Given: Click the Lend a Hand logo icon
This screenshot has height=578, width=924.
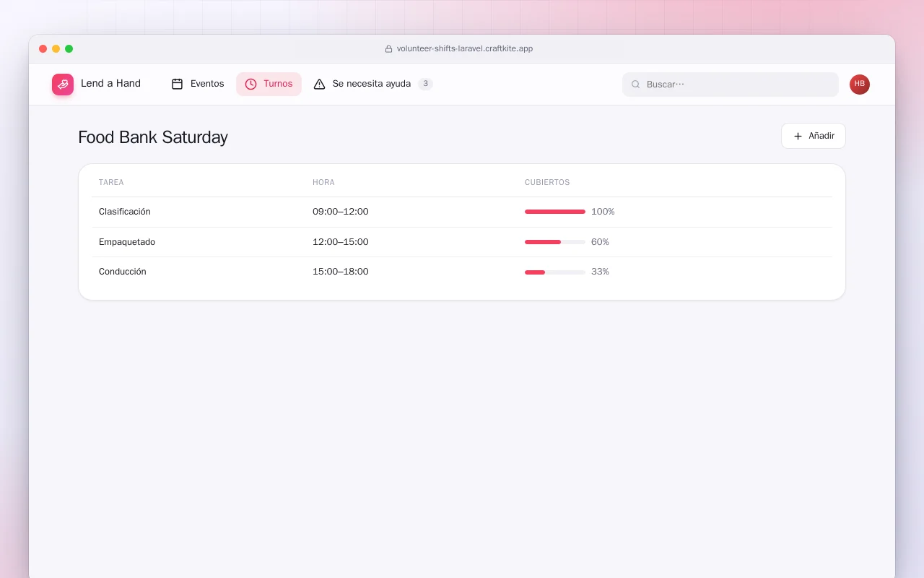Looking at the screenshot, I should [x=63, y=85].
